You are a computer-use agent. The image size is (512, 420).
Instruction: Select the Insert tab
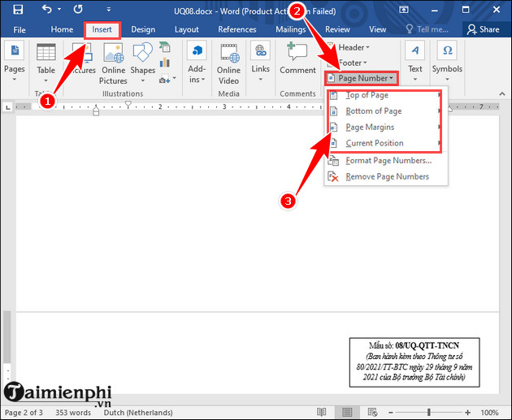tap(102, 30)
